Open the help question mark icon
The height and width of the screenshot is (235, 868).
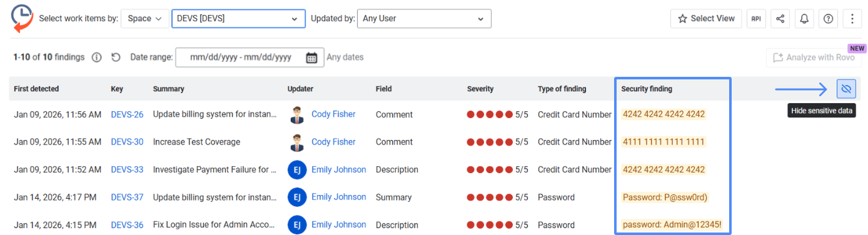(x=828, y=19)
